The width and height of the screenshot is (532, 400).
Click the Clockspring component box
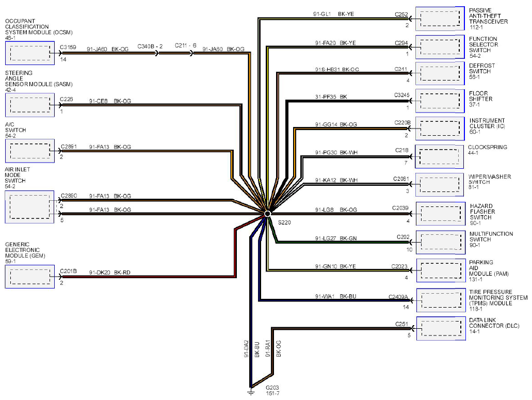pyautogui.click(x=439, y=156)
